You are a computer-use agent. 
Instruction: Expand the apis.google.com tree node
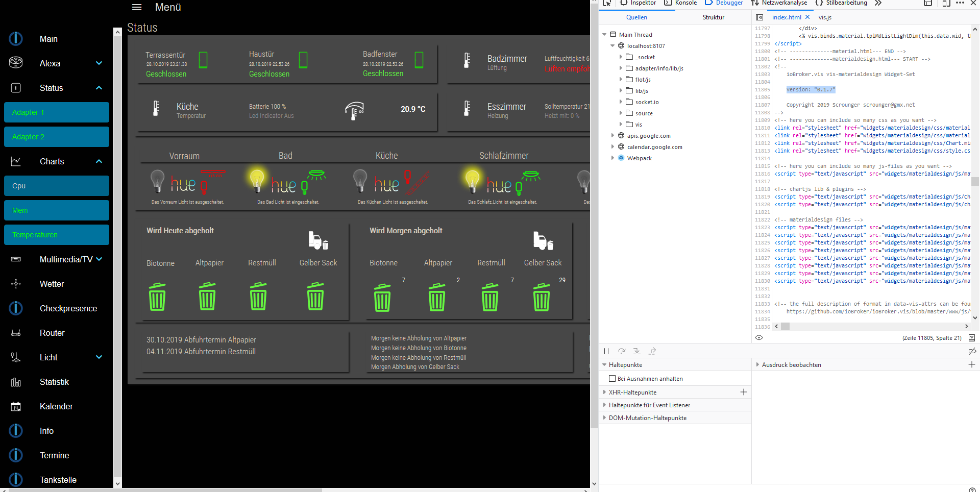(x=612, y=136)
